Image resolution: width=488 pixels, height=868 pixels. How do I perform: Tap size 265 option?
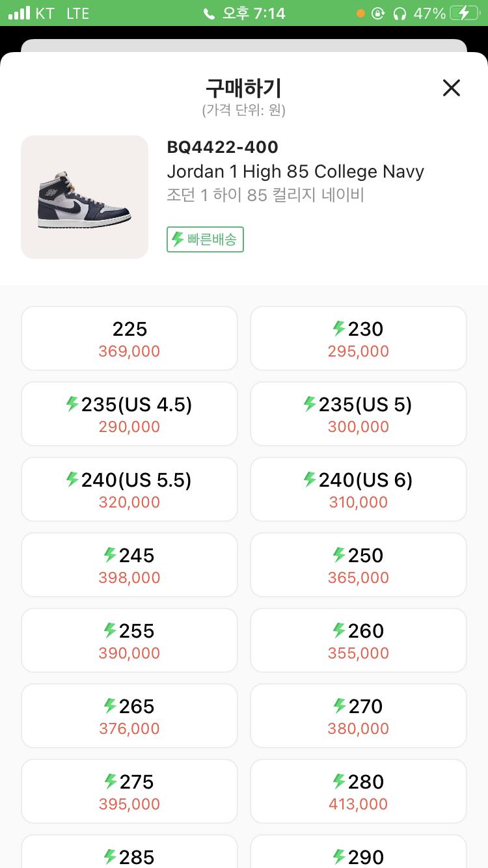129,716
